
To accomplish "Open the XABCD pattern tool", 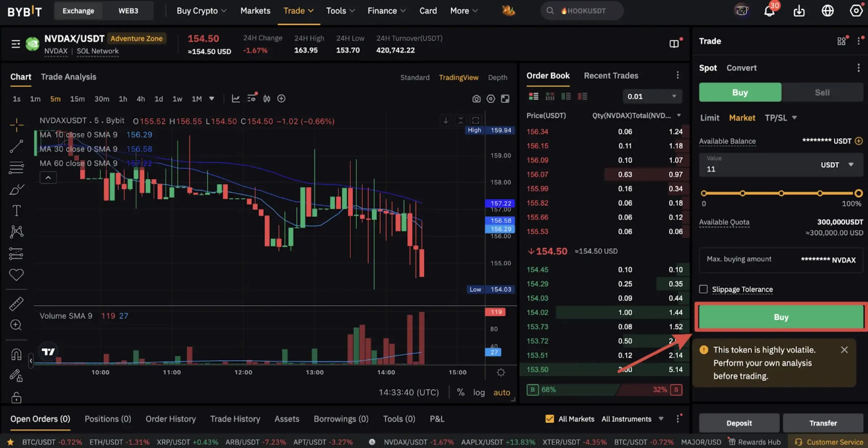I will pos(16,232).
